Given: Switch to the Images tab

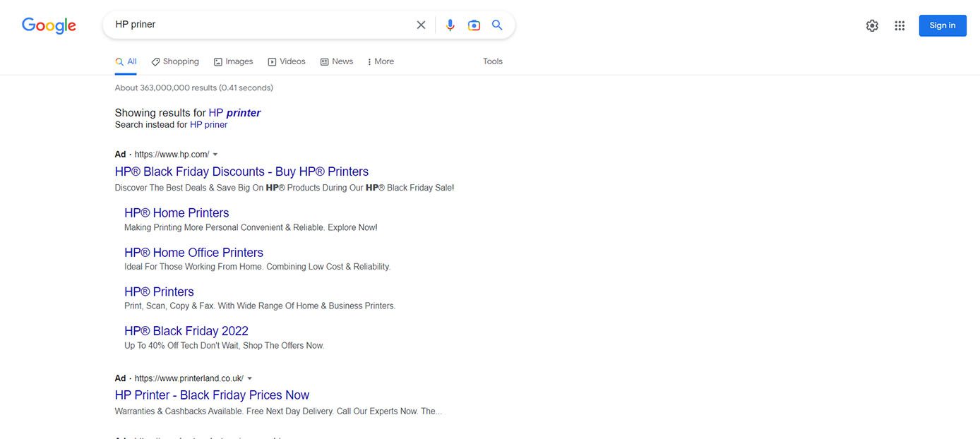Looking at the screenshot, I should (233, 61).
